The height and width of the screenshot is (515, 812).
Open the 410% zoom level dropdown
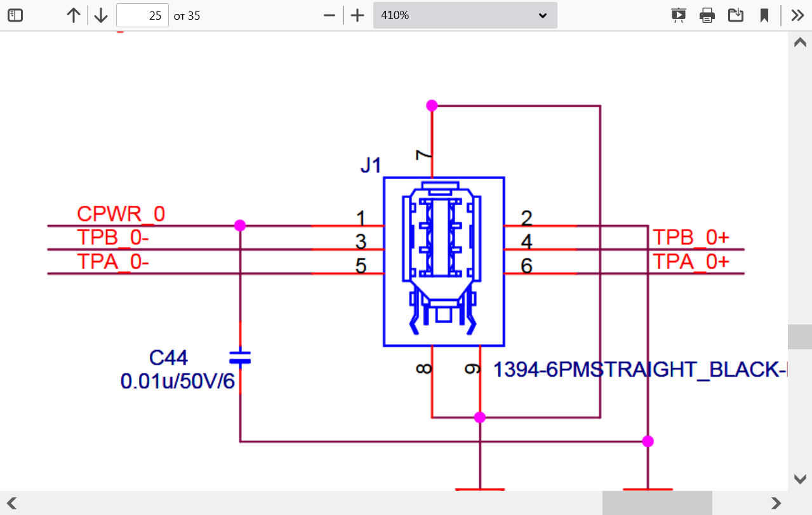465,15
